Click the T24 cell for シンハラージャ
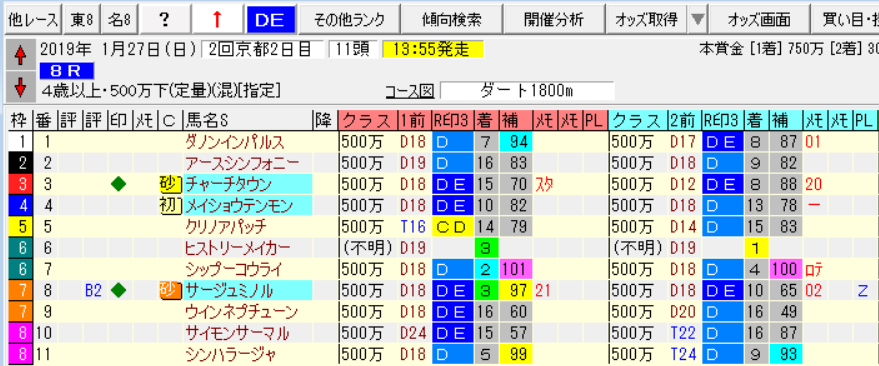The width and height of the screenshot is (879, 366). pos(684,355)
